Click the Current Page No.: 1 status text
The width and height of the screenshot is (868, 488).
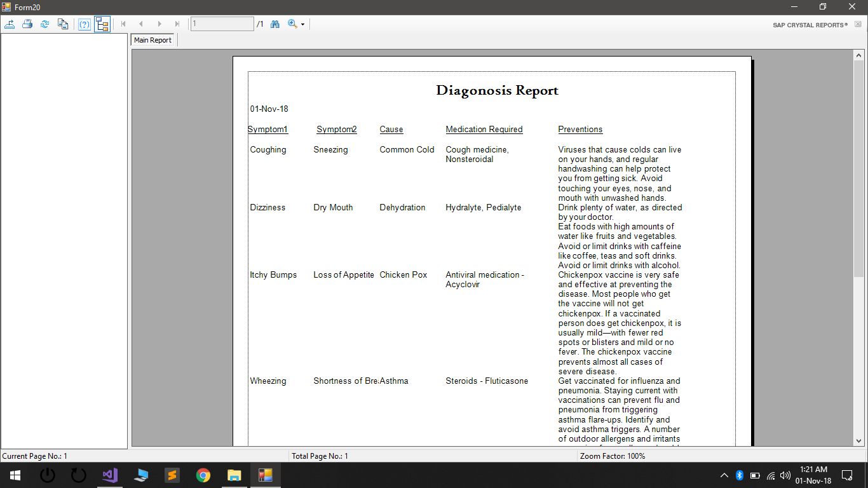tap(35, 456)
